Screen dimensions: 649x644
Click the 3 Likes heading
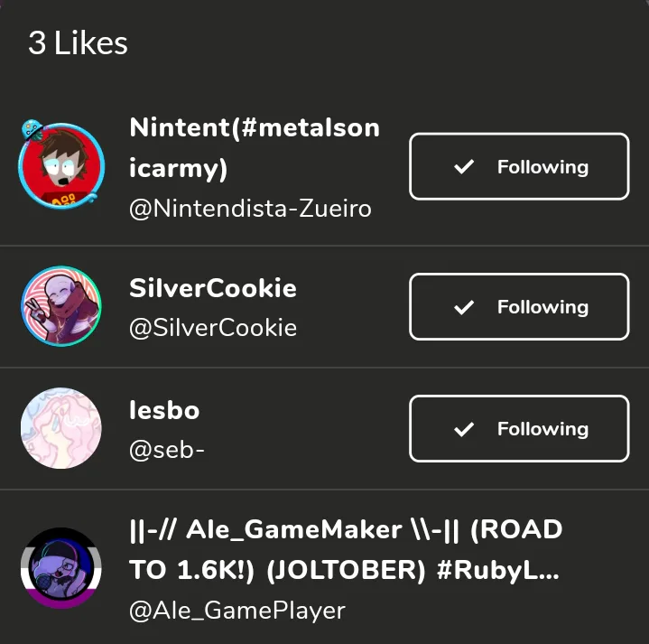[79, 43]
